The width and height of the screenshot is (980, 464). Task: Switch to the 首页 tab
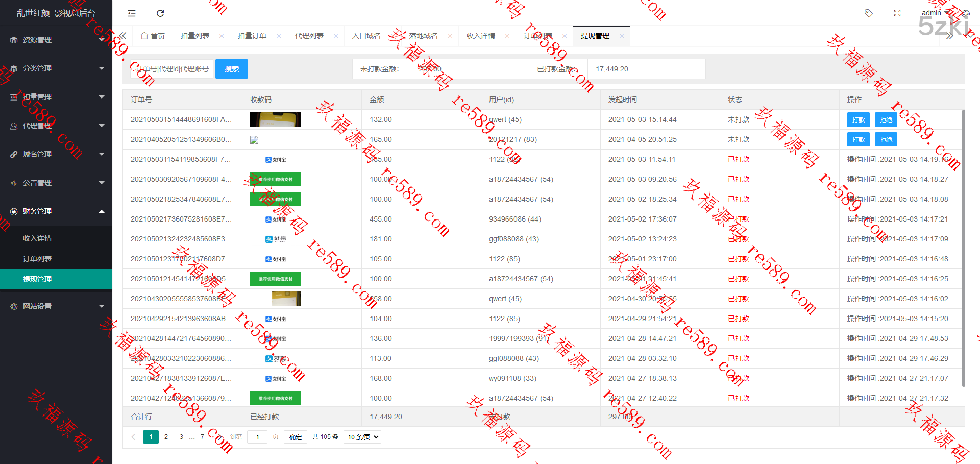[x=153, y=36]
